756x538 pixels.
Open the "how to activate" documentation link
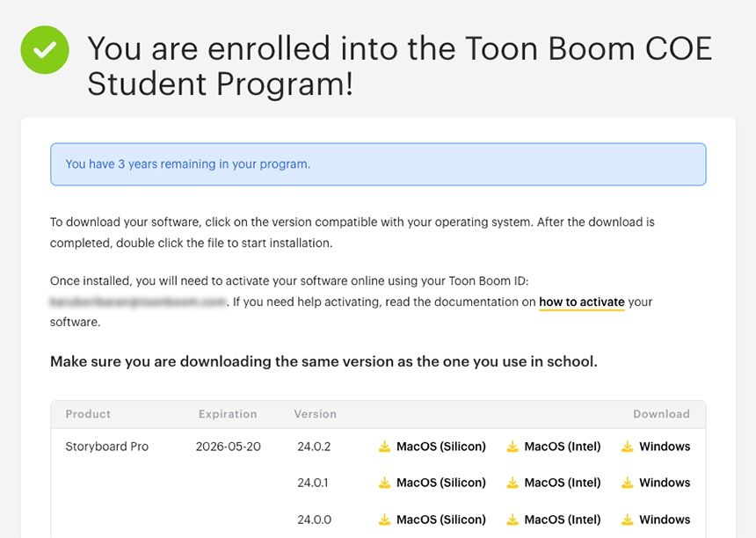click(x=581, y=302)
